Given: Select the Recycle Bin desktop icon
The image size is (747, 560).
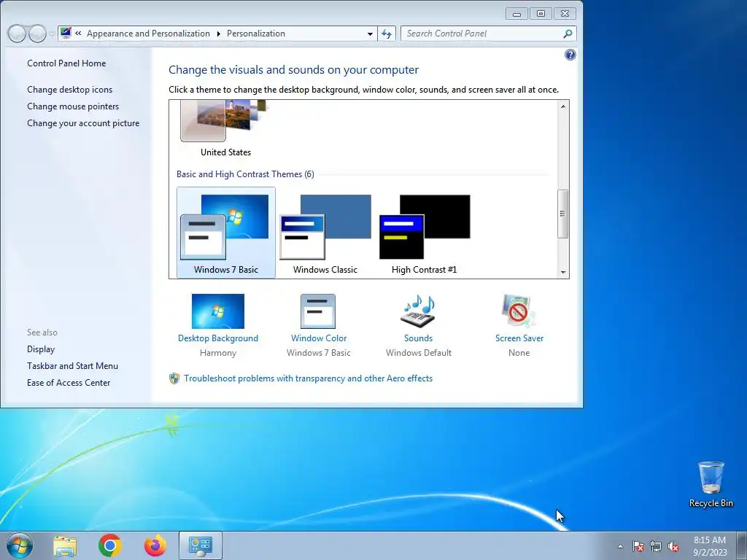Looking at the screenshot, I should [x=711, y=484].
